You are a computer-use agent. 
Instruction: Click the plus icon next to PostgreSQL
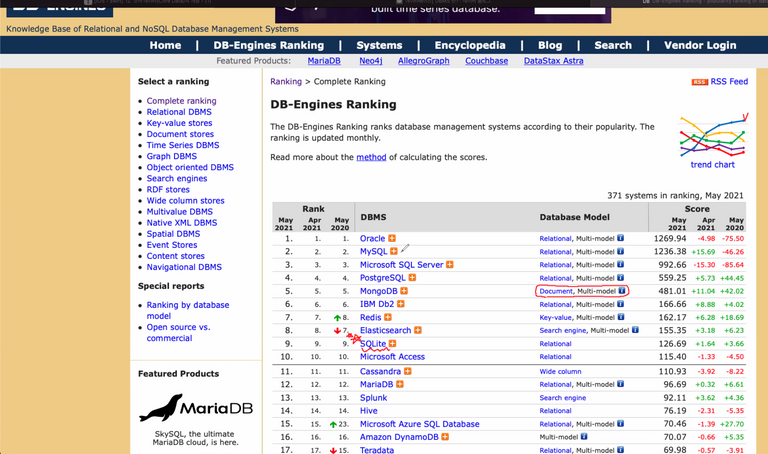412,278
